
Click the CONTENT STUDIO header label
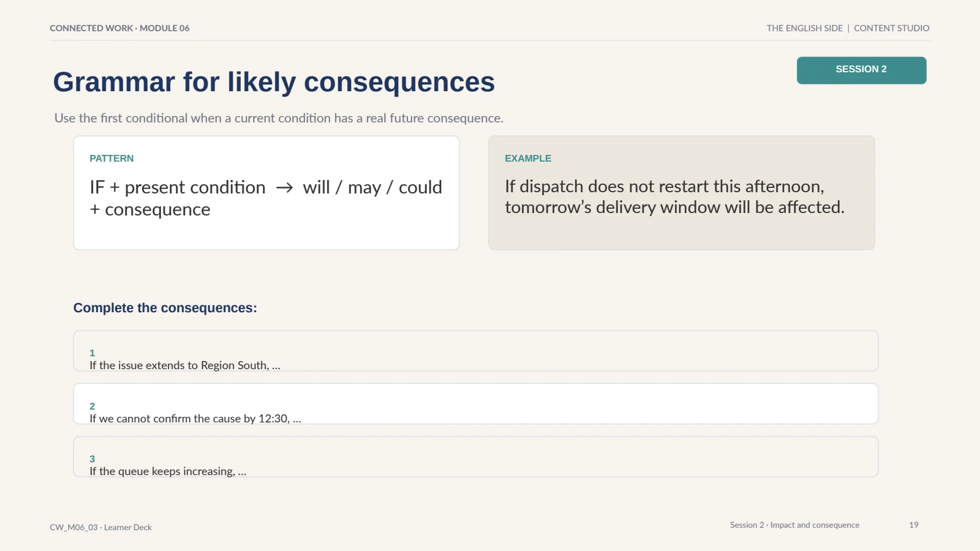[892, 28]
